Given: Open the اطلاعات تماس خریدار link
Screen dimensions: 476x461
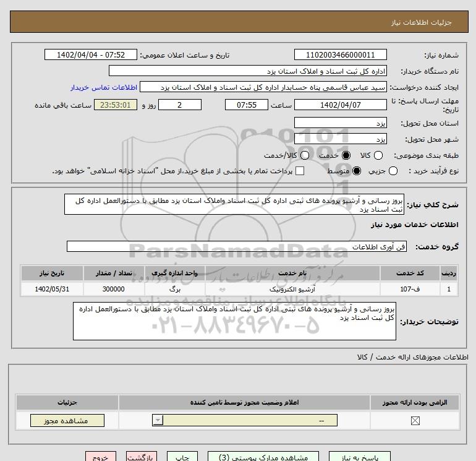Looking at the screenshot, I should pyautogui.click(x=104, y=87).
